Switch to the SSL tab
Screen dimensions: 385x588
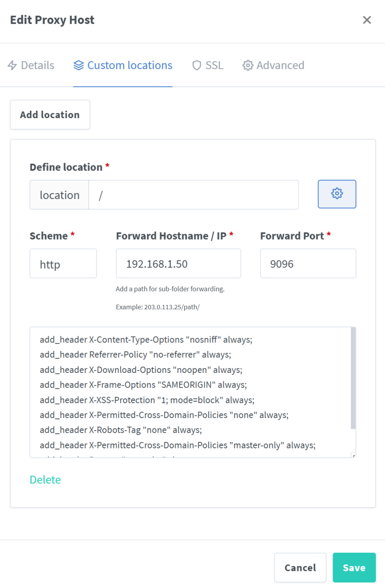(x=214, y=65)
